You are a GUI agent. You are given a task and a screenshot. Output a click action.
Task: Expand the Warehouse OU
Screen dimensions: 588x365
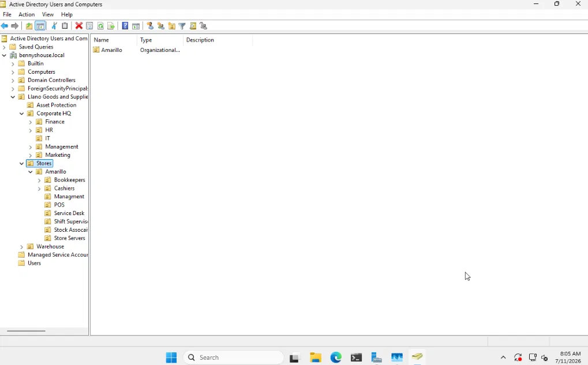click(x=22, y=247)
